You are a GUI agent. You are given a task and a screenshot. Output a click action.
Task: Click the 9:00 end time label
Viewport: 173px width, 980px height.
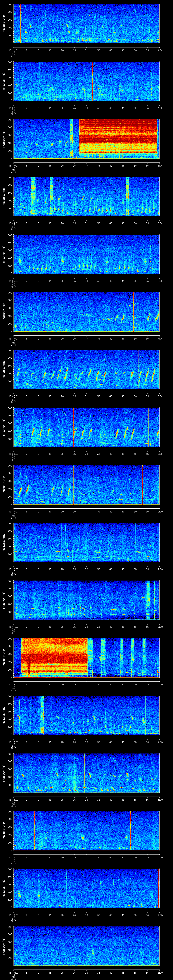160,454
